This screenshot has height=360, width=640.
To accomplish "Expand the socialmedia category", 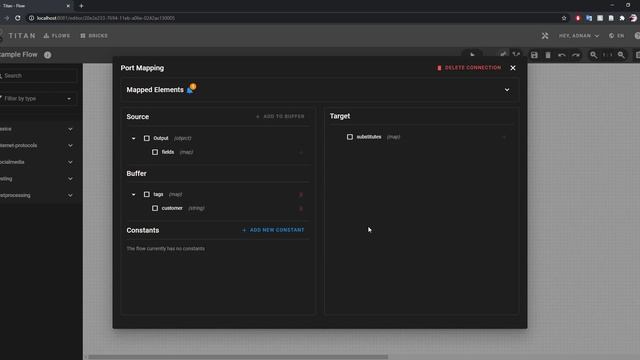I will pos(37,162).
